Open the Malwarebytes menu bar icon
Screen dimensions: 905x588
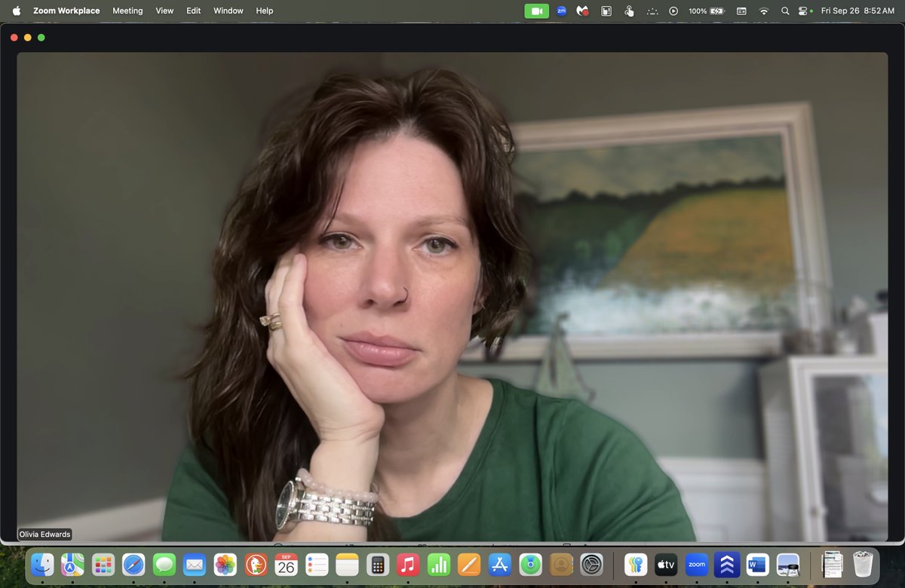tap(582, 11)
